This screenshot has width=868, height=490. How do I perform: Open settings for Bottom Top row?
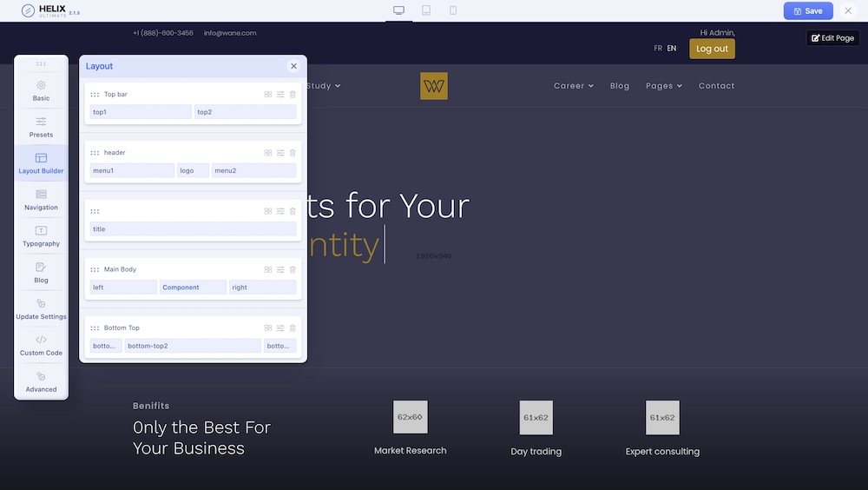tap(280, 328)
